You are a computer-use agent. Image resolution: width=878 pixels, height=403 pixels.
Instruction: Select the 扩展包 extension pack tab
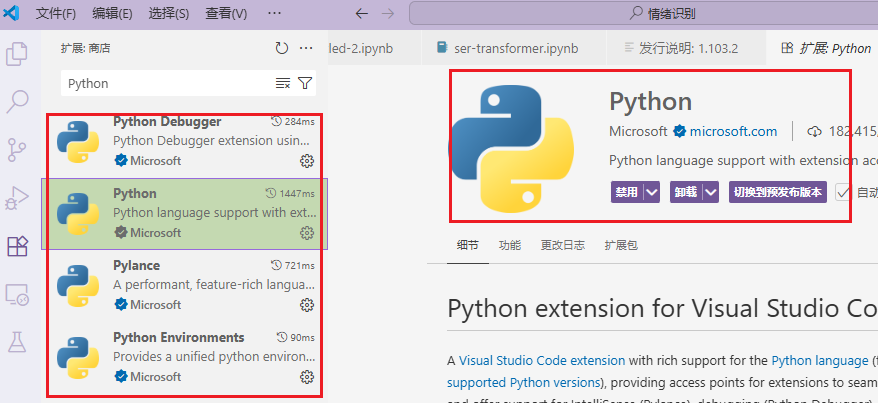(621, 245)
